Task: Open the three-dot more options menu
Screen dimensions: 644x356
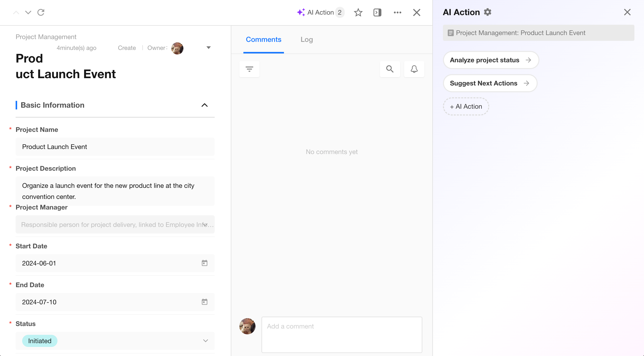Action: 397,12
